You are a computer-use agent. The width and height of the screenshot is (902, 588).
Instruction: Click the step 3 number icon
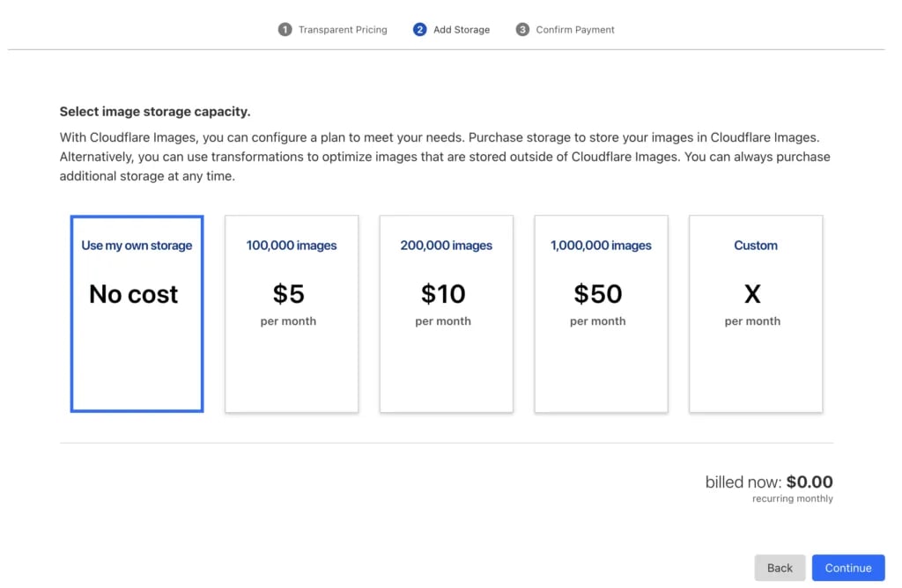click(x=522, y=29)
